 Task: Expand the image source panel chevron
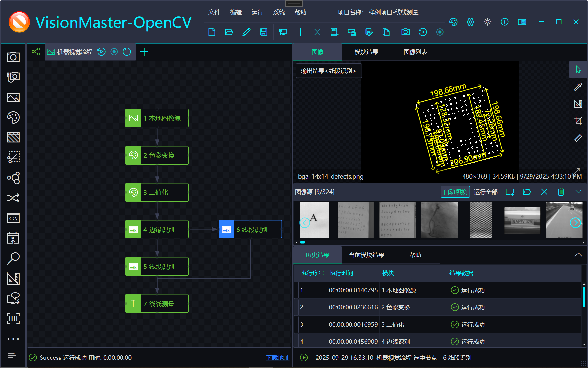578,192
